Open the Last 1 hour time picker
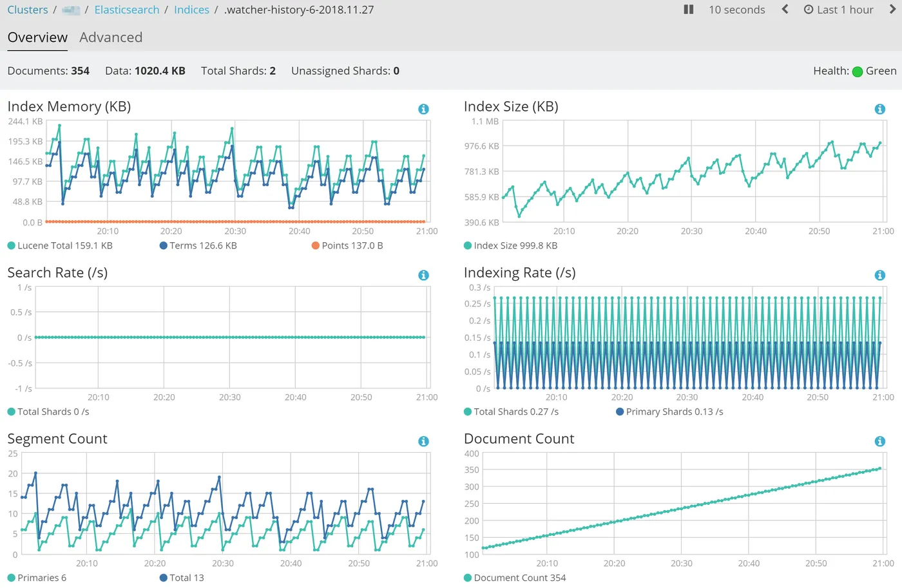 [839, 10]
